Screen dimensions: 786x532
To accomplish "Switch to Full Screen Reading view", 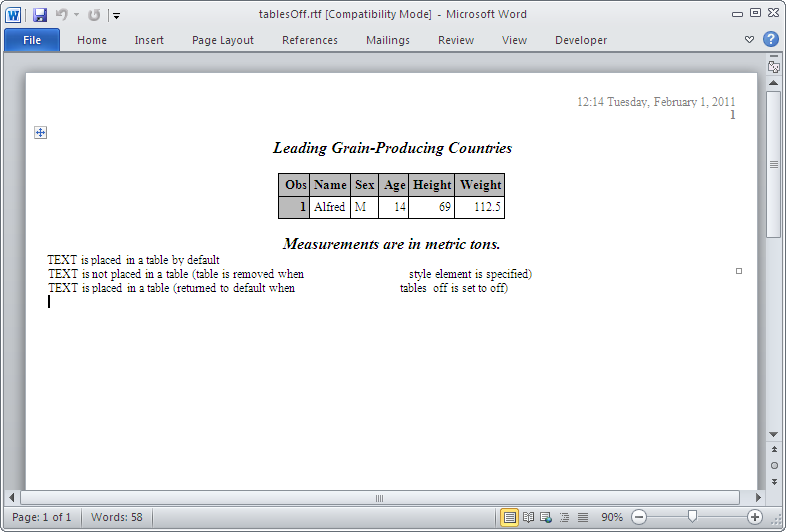I will [x=528, y=517].
